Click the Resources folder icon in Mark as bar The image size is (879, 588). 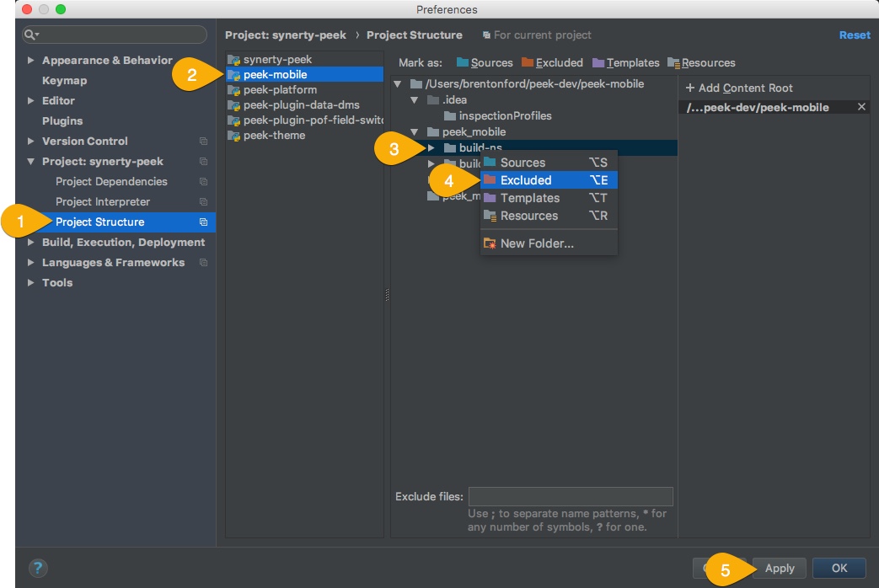673,63
